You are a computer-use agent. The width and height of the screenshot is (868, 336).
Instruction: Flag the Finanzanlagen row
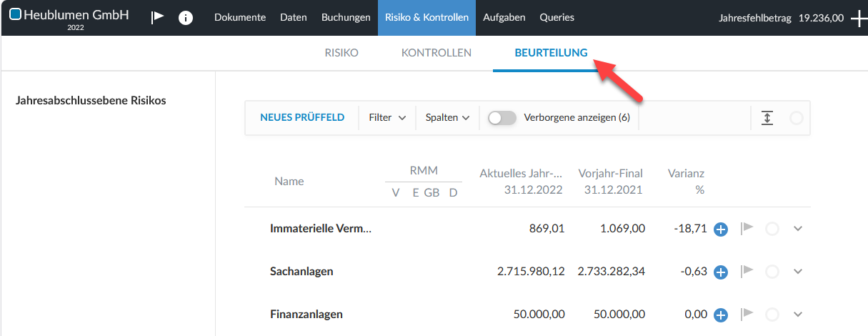tap(747, 315)
